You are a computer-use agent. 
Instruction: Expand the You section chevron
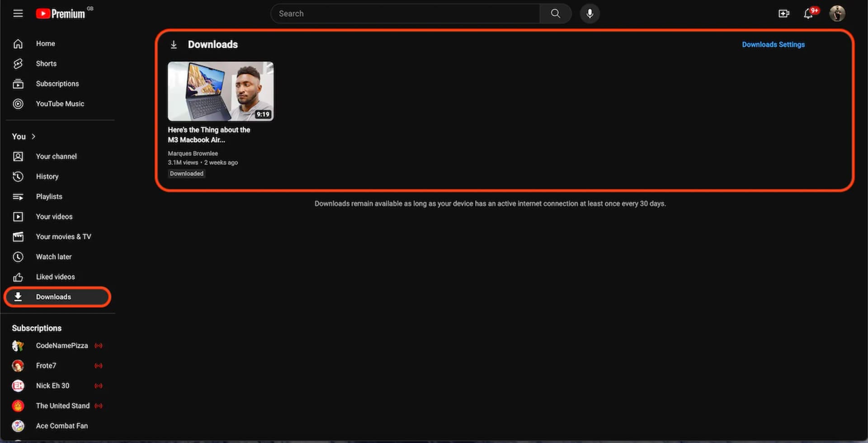pyautogui.click(x=33, y=136)
